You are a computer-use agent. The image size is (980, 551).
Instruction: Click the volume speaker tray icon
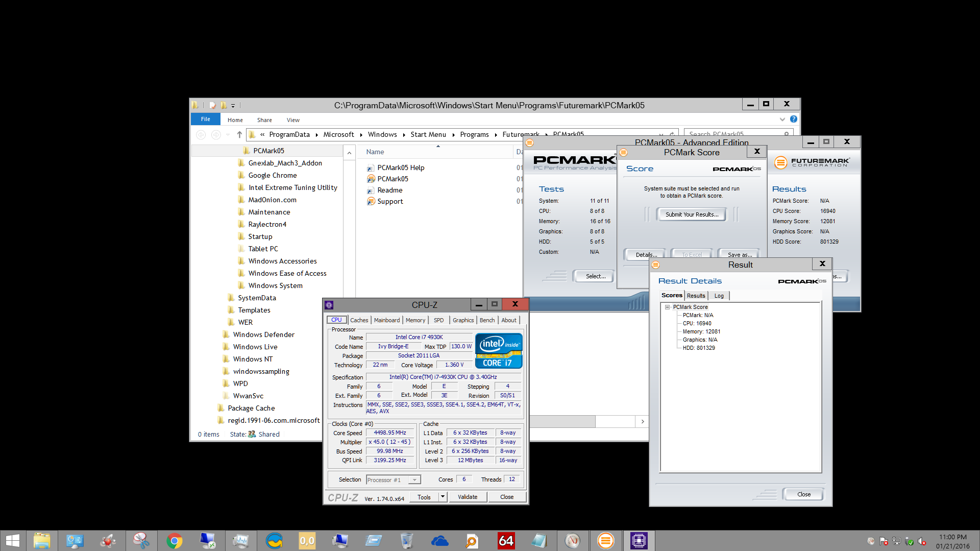[922, 541]
